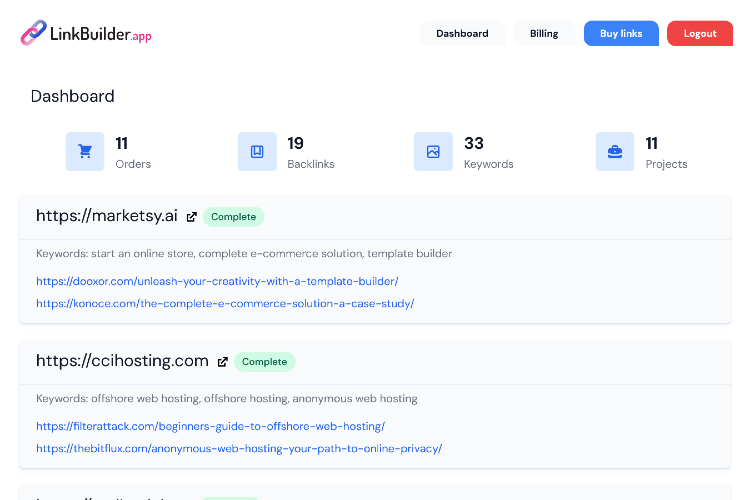Go to the Billing page
Screen dimensions: 750x500
(x=544, y=33)
